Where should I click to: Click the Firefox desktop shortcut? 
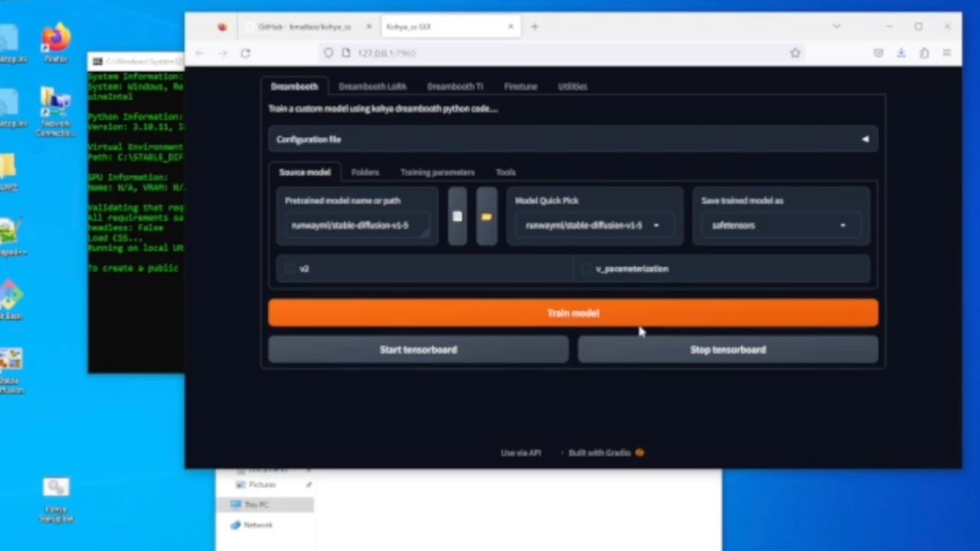pos(56,43)
